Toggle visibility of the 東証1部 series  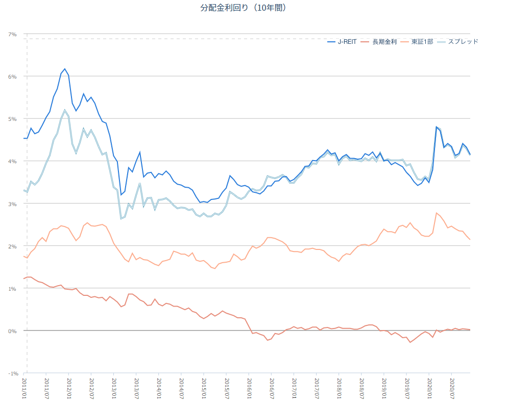[422, 42]
